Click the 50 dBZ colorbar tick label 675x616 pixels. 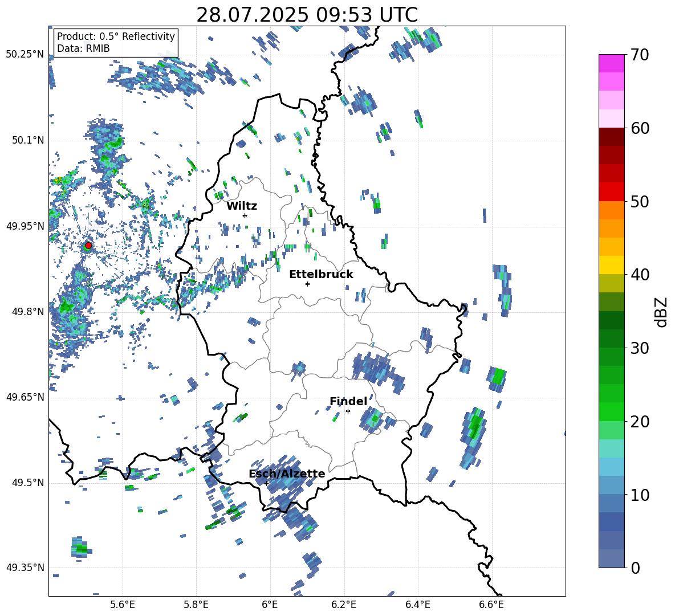pos(640,201)
